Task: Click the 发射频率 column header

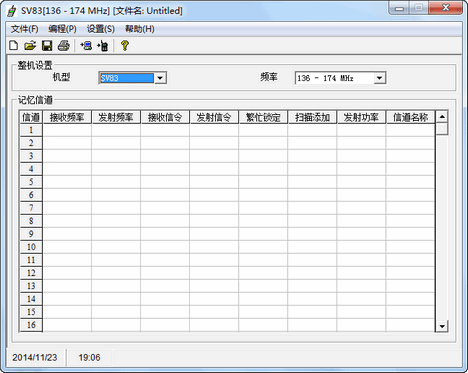Action: point(116,117)
